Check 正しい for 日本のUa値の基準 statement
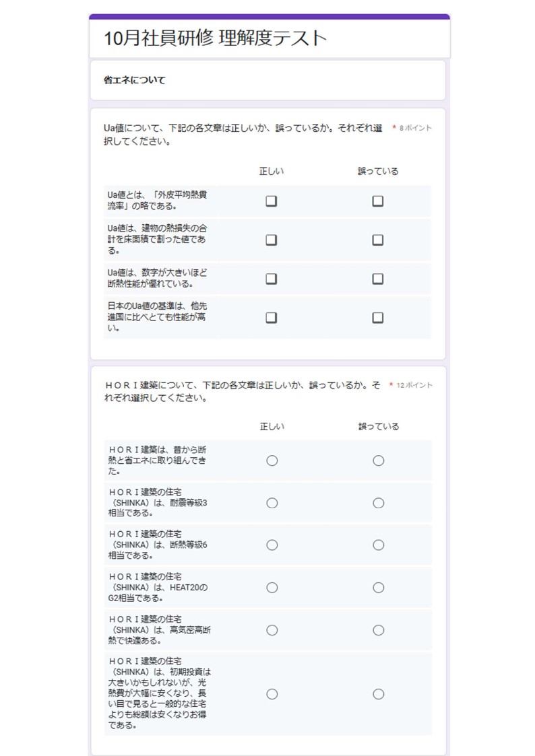The width and height of the screenshot is (535, 756). tap(272, 317)
